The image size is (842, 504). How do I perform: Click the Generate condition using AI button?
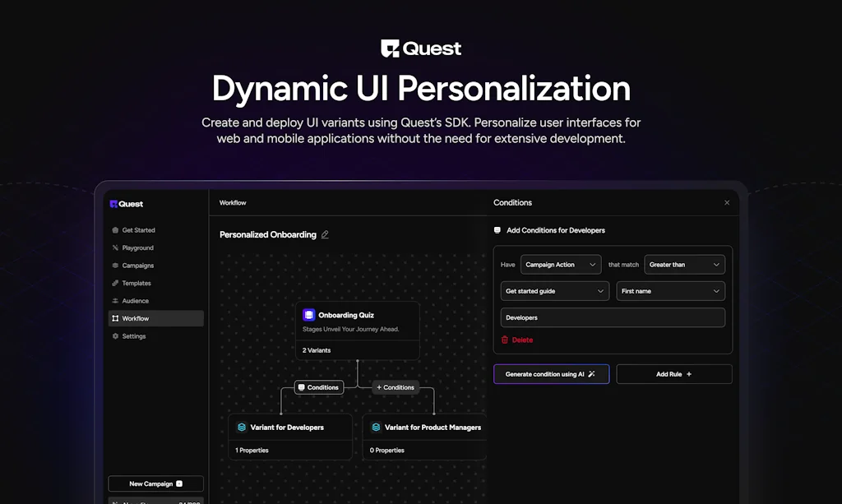coord(551,374)
